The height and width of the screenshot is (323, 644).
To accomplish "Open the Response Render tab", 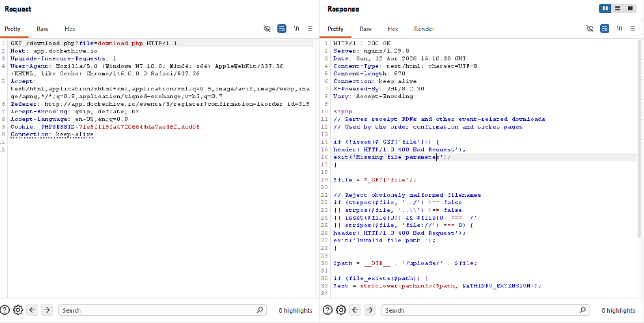I will pyautogui.click(x=424, y=29).
